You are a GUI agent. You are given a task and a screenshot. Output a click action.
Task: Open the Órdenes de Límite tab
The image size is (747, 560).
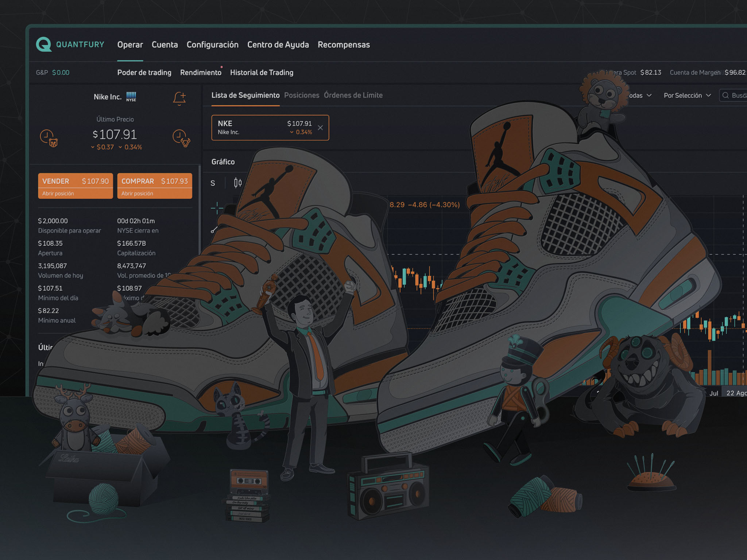[x=353, y=95]
